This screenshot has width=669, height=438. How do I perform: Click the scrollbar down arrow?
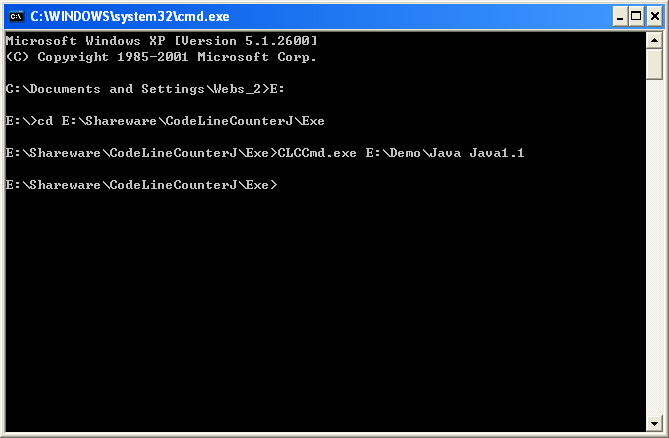click(x=654, y=423)
